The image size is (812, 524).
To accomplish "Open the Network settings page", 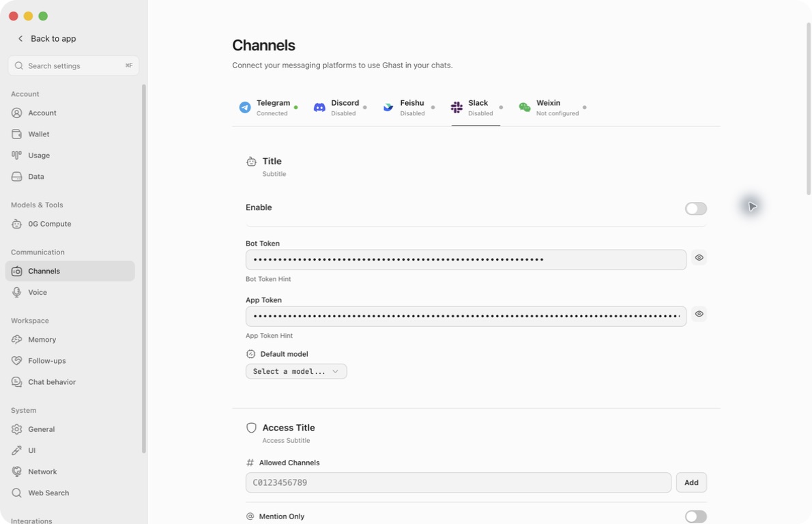I will pos(70,471).
